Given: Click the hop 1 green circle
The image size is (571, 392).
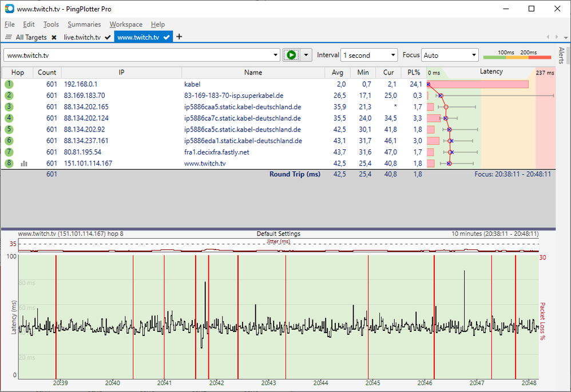Looking at the screenshot, I should click(x=9, y=84).
